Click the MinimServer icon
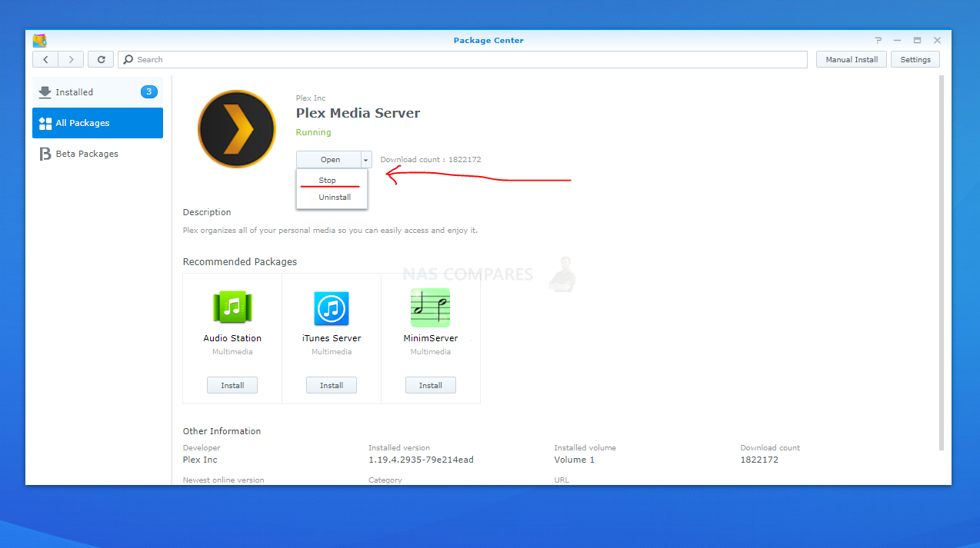 430,308
